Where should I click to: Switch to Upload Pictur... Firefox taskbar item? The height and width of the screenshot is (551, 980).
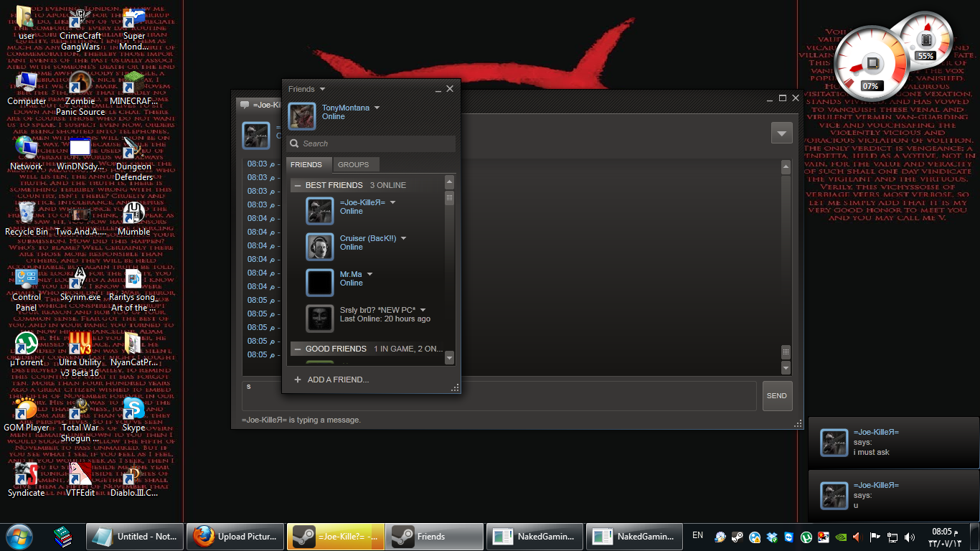[235, 537]
